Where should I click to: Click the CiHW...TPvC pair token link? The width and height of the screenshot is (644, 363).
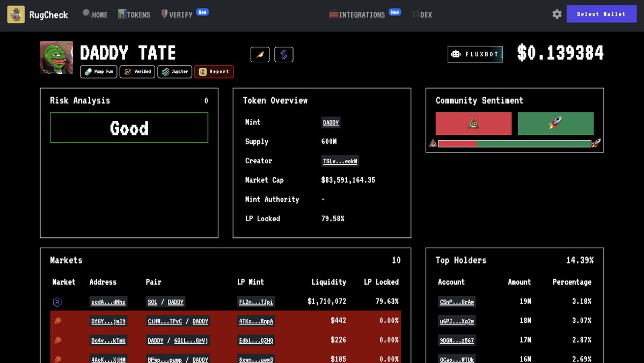pos(165,321)
